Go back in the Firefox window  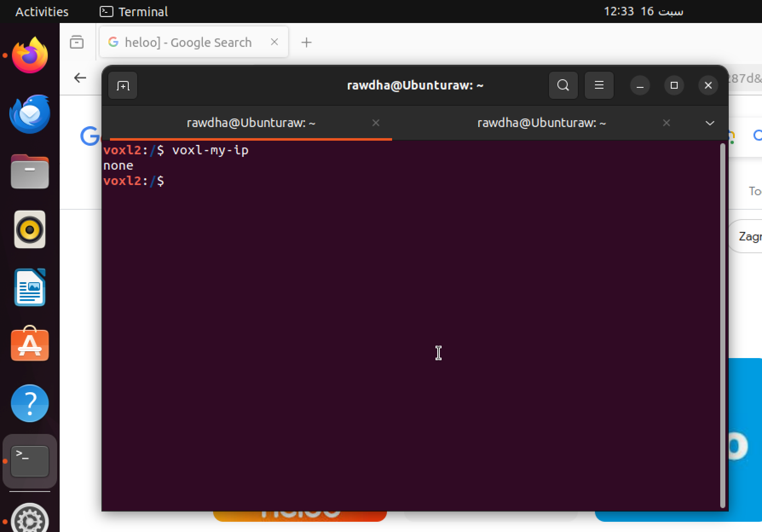click(80, 78)
